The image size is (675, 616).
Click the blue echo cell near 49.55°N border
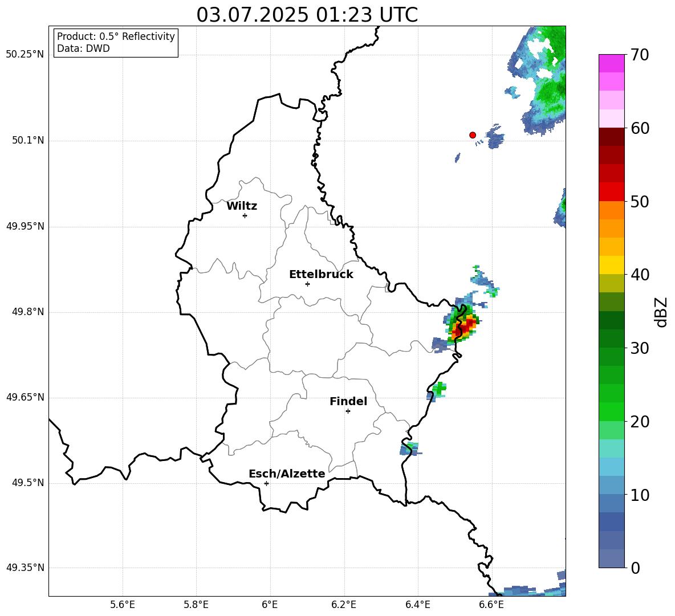click(x=410, y=448)
